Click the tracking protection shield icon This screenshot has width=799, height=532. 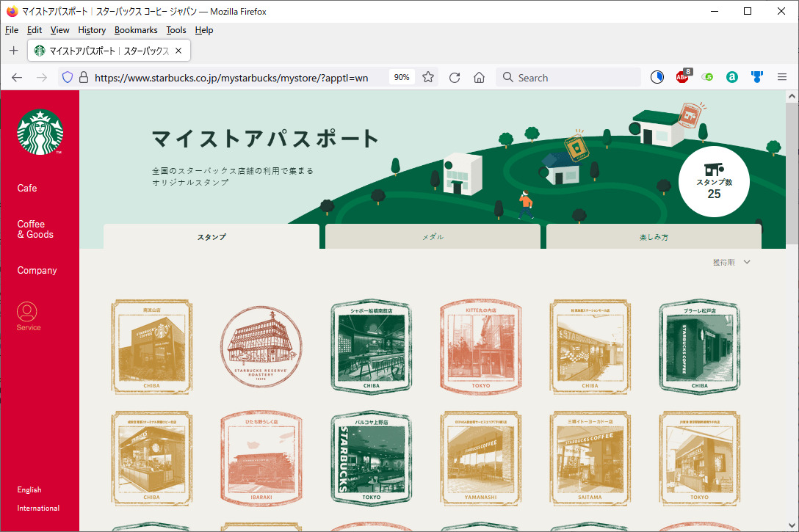pyautogui.click(x=68, y=77)
